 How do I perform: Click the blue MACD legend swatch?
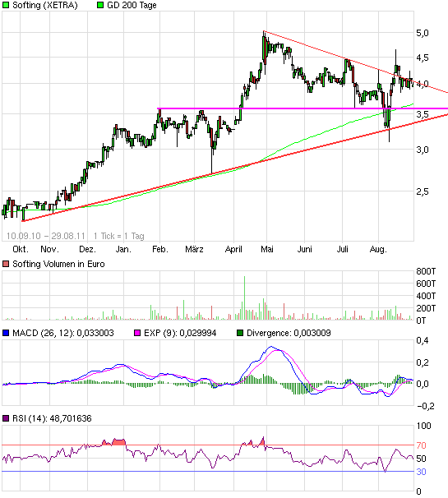[6, 333]
